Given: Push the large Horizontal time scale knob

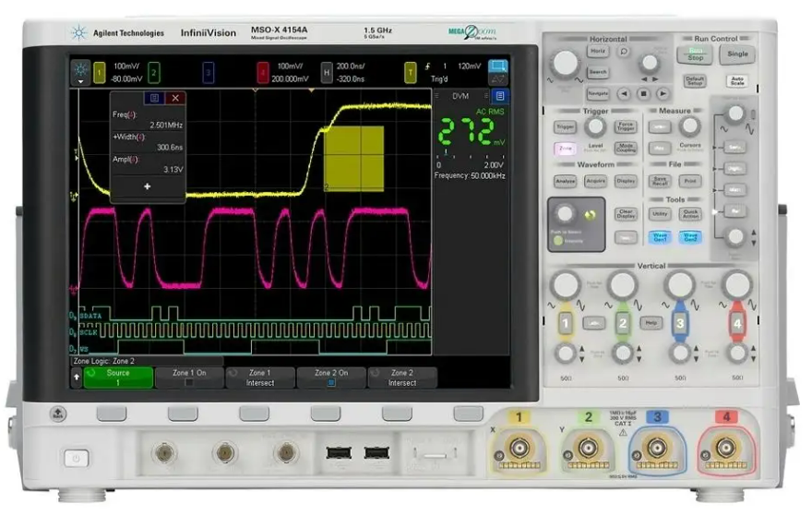Looking at the screenshot, I should pyautogui.click(x=565, y=63).
